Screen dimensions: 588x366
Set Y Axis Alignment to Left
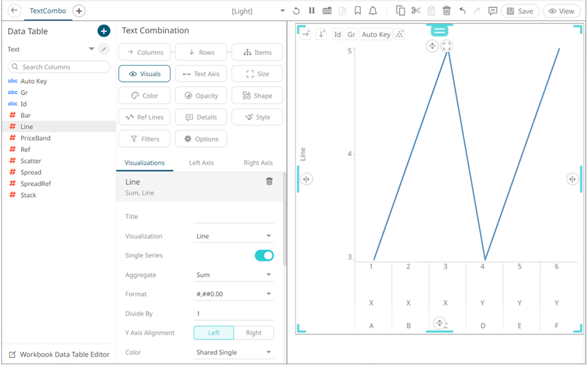coord(214,333)
